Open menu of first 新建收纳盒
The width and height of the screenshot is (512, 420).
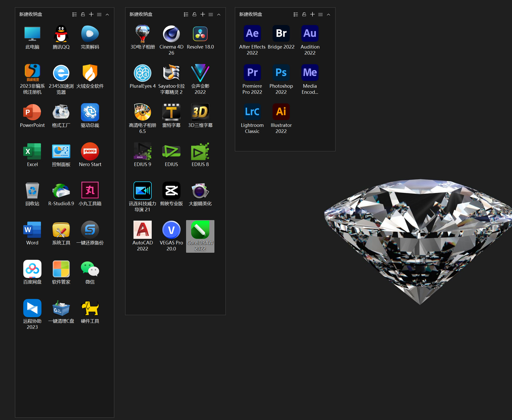click(99, 14)
